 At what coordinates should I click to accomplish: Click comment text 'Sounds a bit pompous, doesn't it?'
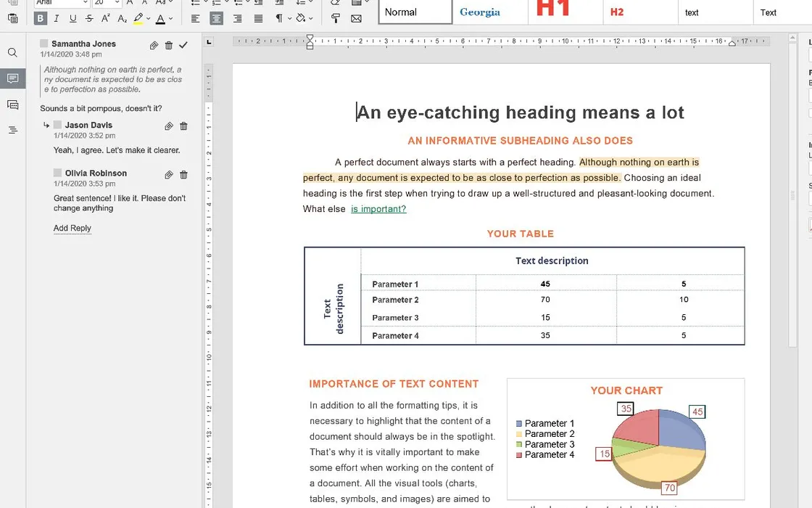tap(101, 108)
